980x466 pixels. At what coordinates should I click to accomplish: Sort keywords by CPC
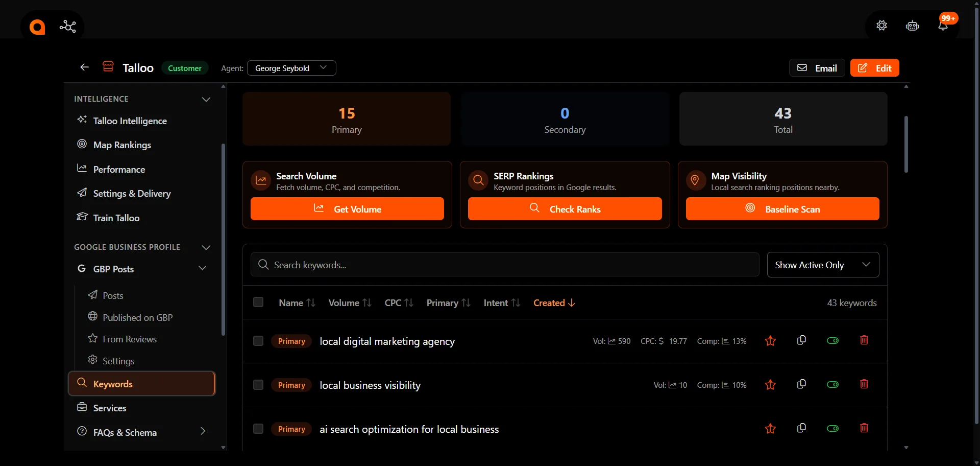click(x=399, y=303)
